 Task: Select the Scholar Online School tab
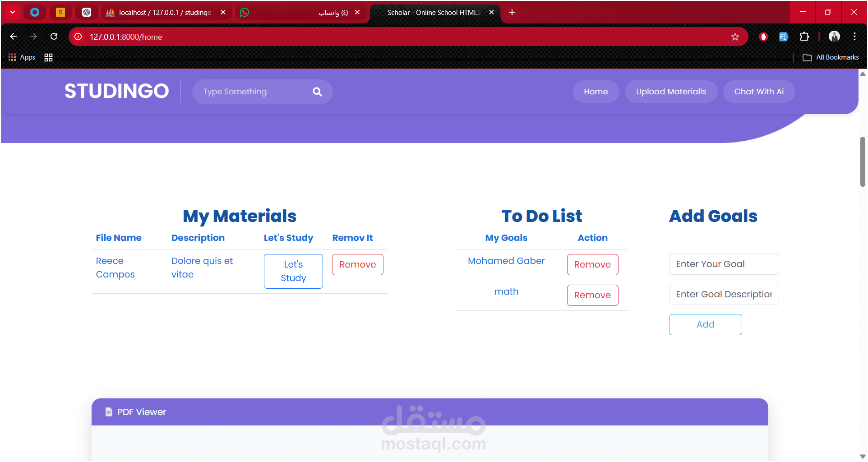434,12
